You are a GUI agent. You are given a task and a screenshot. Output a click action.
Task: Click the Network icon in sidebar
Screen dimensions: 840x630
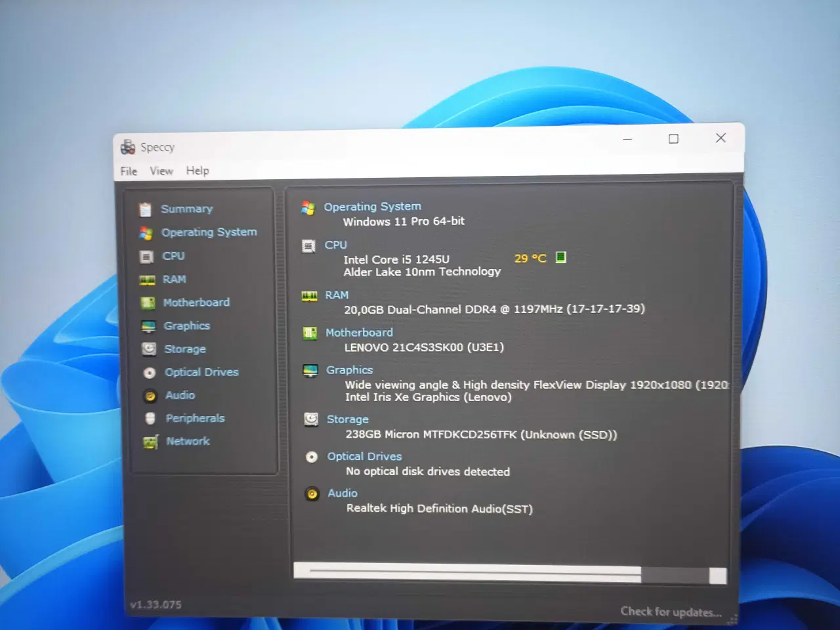coord(151,442)
